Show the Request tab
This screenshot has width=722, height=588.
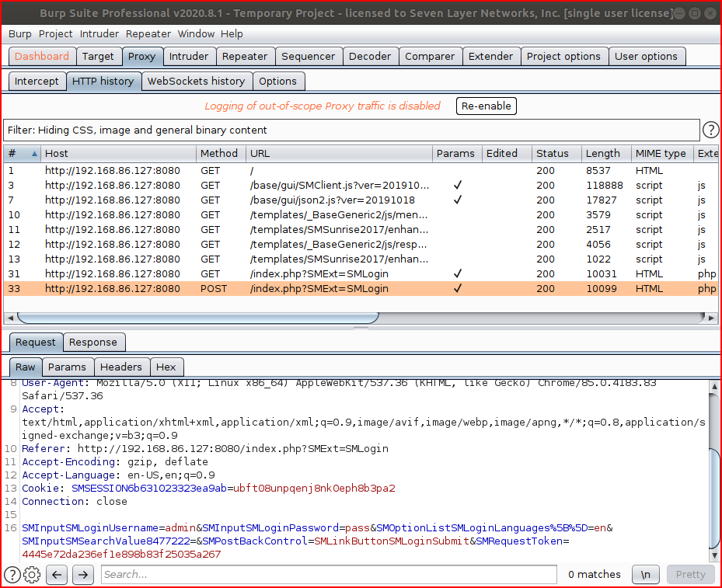36,343
